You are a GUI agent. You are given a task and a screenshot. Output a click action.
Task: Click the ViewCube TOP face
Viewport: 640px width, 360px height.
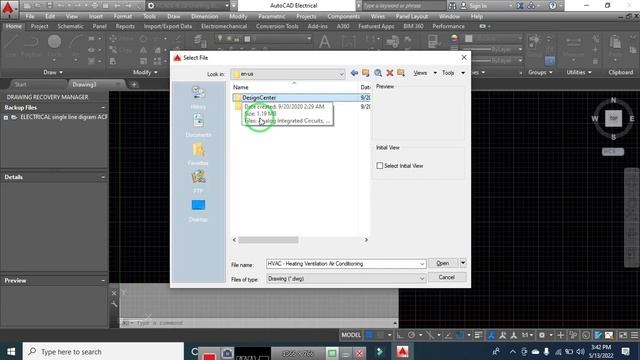613,118
